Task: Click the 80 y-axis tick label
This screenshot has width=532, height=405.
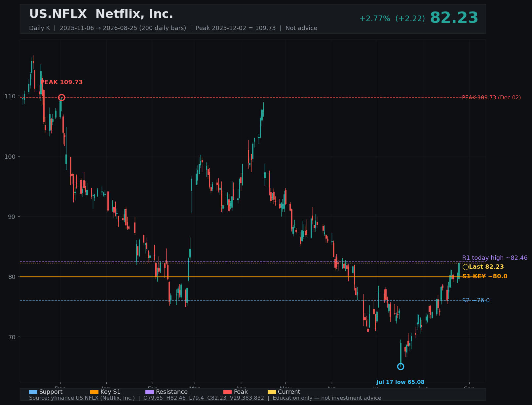Action: coord(12,277)
